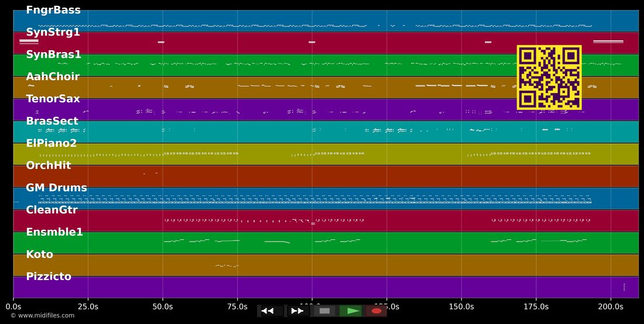Click the 200.0s time axis label
The image size is (644, 324).
pos(611,307)
